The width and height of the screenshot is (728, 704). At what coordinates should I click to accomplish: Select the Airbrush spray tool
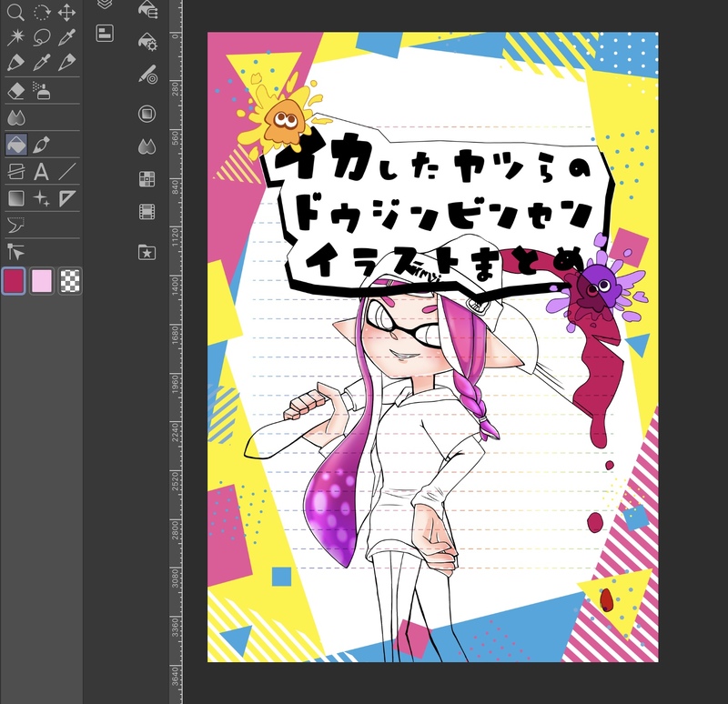pos(41,90)
